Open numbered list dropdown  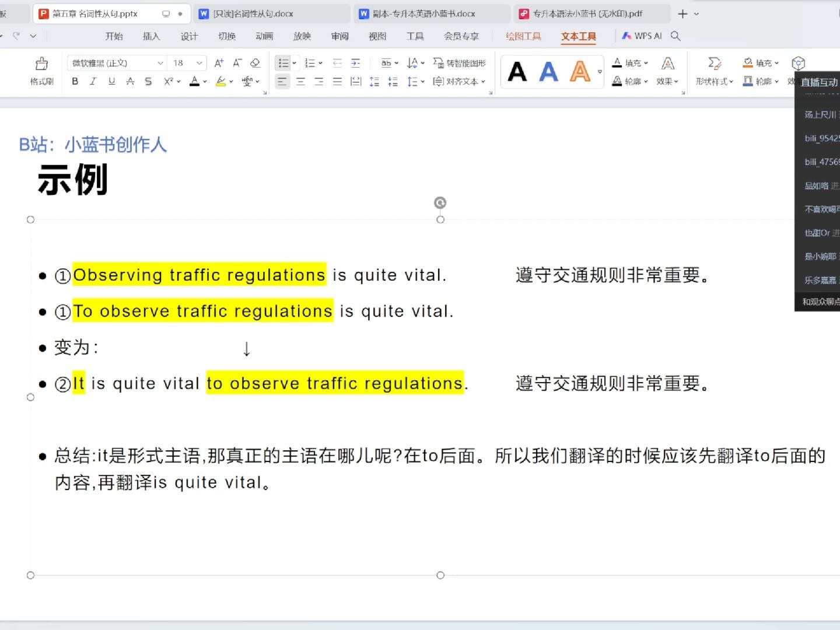tap(320, 63)
